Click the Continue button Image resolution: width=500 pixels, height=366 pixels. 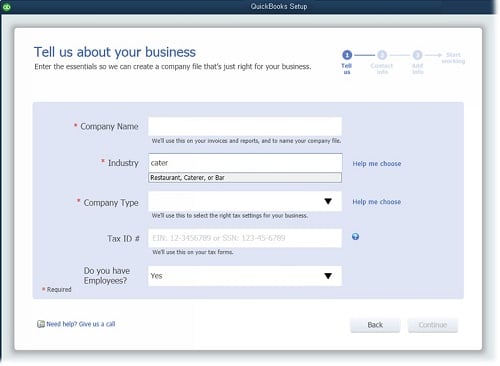tap(433, 325)
